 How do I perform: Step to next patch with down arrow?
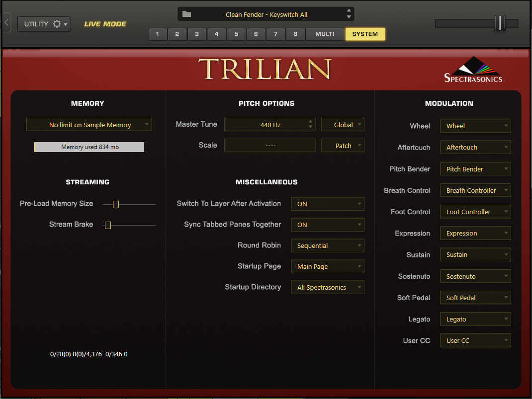pyautogui.click(x=349, y=17)
